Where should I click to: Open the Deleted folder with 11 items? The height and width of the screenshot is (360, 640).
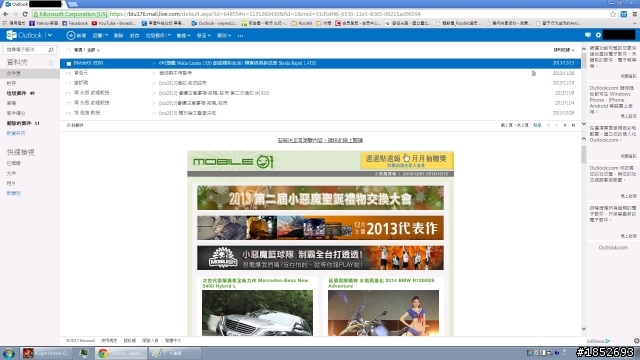click(x=23, y=123)
